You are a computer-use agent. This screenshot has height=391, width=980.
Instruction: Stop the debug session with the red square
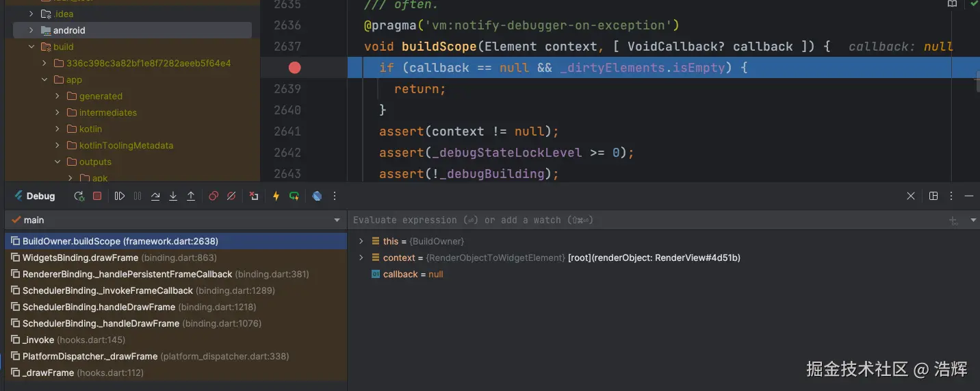coord(97,196)
